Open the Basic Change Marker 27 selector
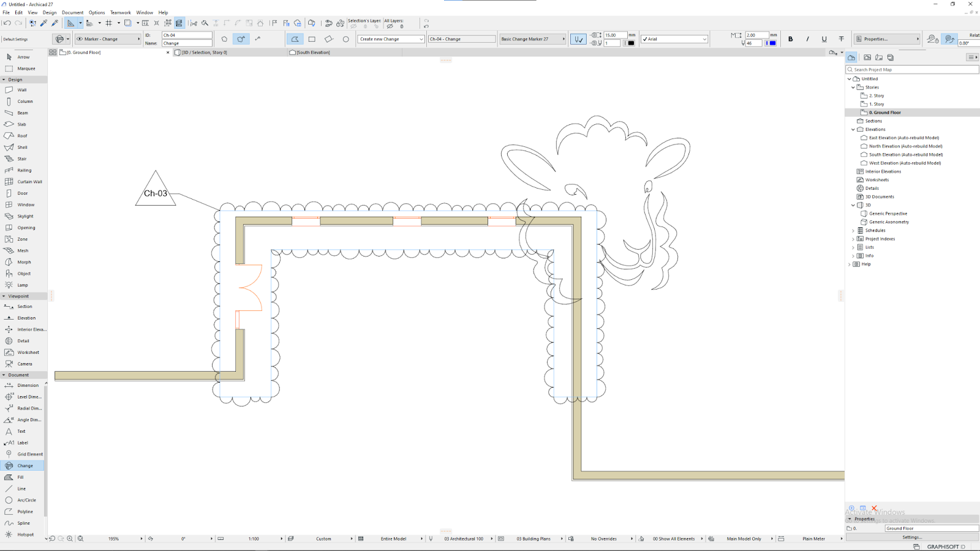Image resolution: width=980 pixels, height=551 pixels. (532, 39)
